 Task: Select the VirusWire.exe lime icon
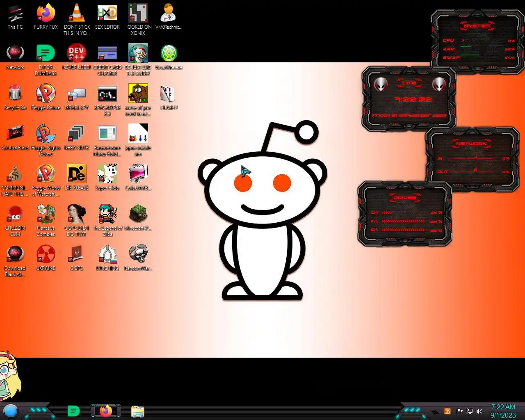169,57
